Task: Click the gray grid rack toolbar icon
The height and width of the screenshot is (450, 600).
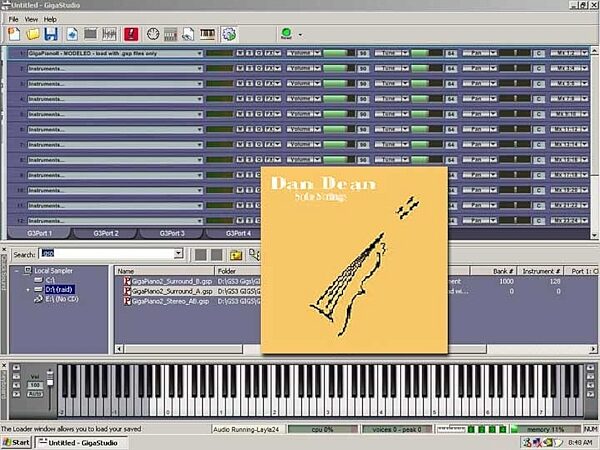Action: point(171,34)
